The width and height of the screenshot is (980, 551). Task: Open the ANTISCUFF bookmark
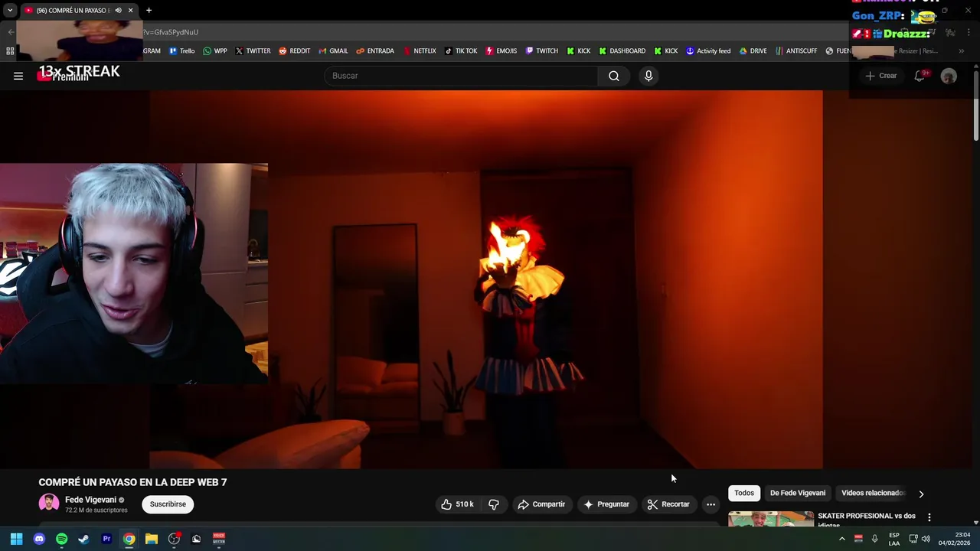(795, 51)
